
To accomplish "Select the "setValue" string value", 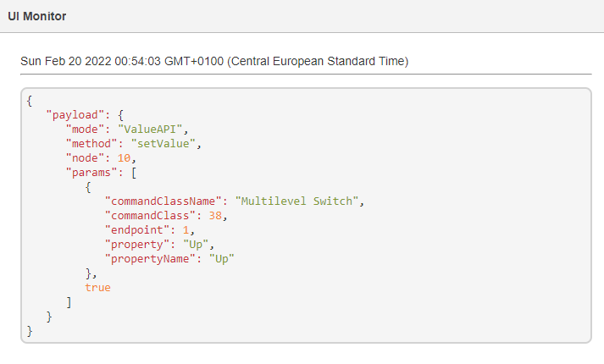I will pyautogui.click(x=163, y=144).
